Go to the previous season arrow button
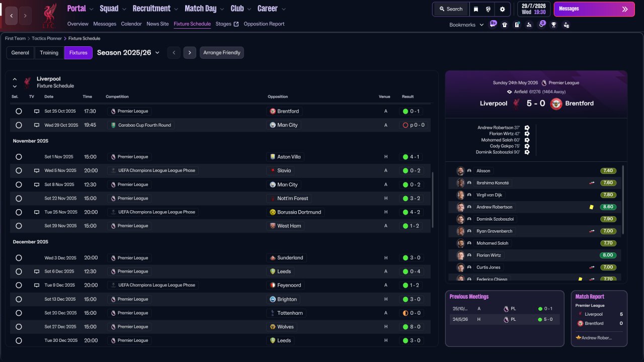644x362 pixels. [x=174, y=53]
